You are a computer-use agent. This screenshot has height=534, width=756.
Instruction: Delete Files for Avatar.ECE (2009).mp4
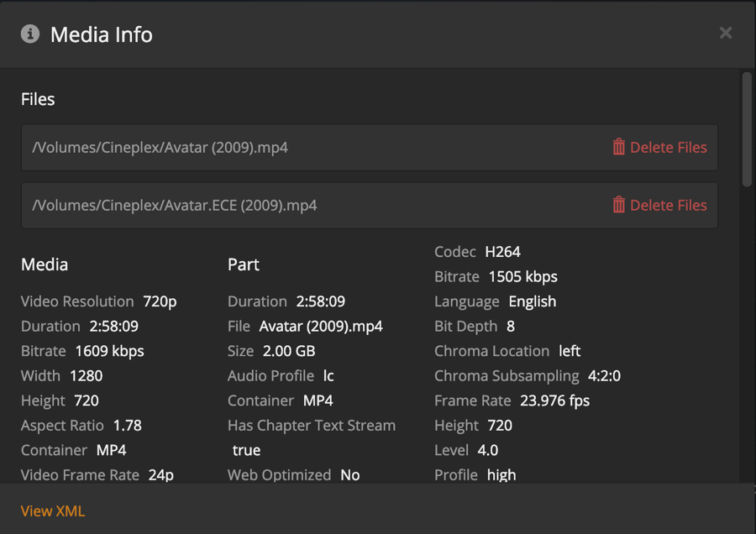(x=659, y=205)
